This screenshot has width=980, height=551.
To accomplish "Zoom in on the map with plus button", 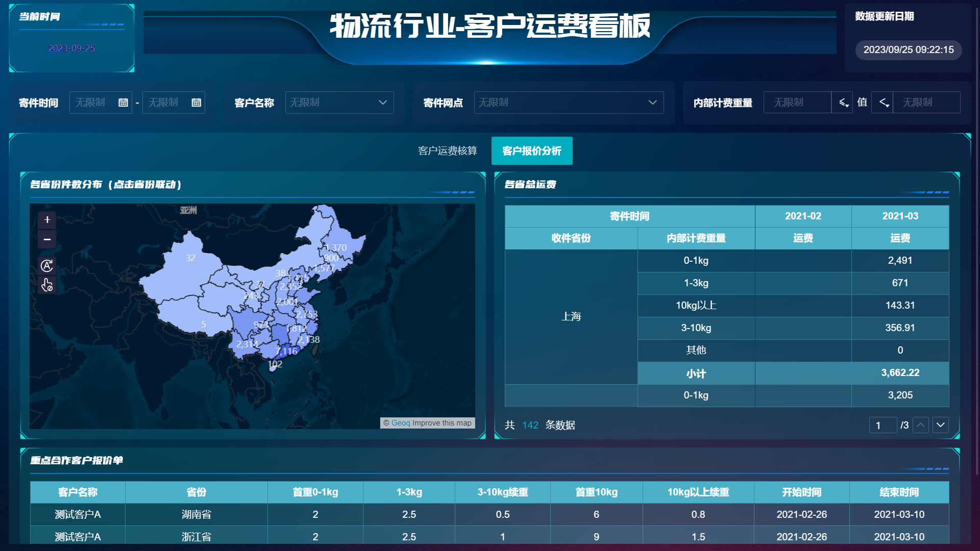I will (x=47, y=220).
